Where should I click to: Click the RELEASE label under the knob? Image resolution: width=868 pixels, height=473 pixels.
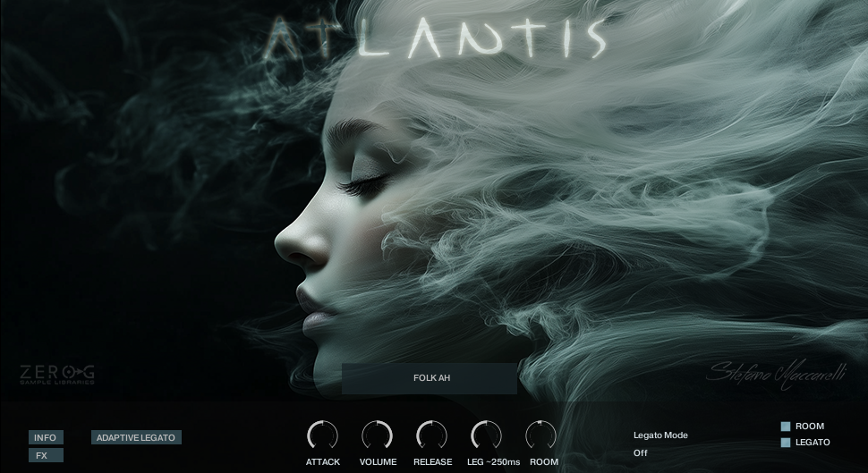[x=432, y=462]
